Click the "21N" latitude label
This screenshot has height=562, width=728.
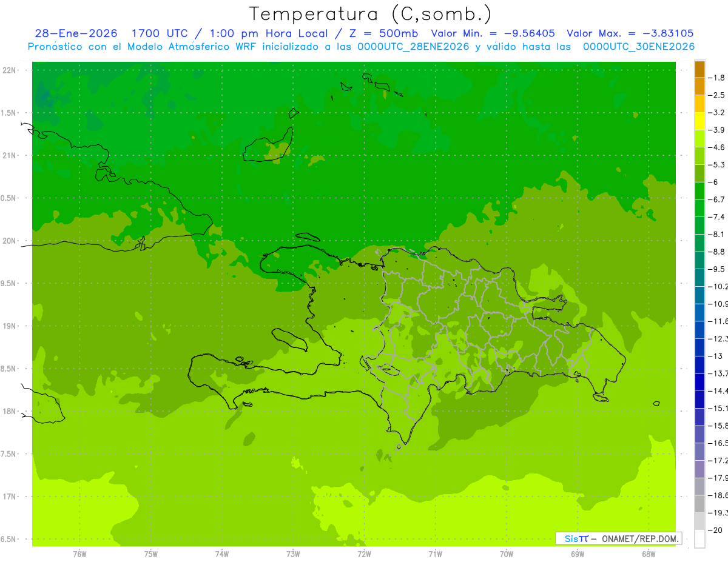point(8,155)
